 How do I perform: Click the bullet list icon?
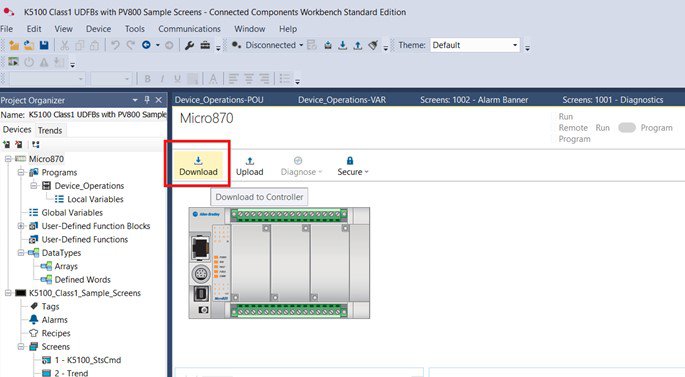pos(285,79)
